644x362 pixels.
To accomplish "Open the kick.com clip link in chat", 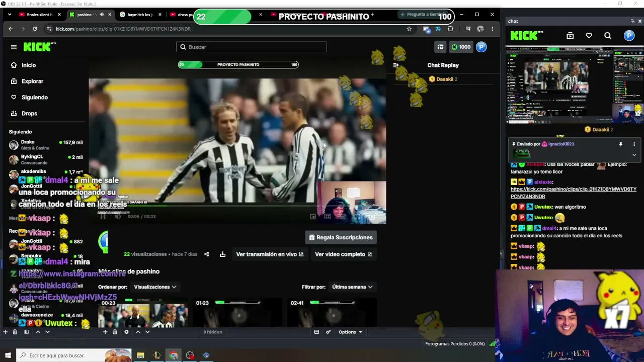I will tap(574, 193).
